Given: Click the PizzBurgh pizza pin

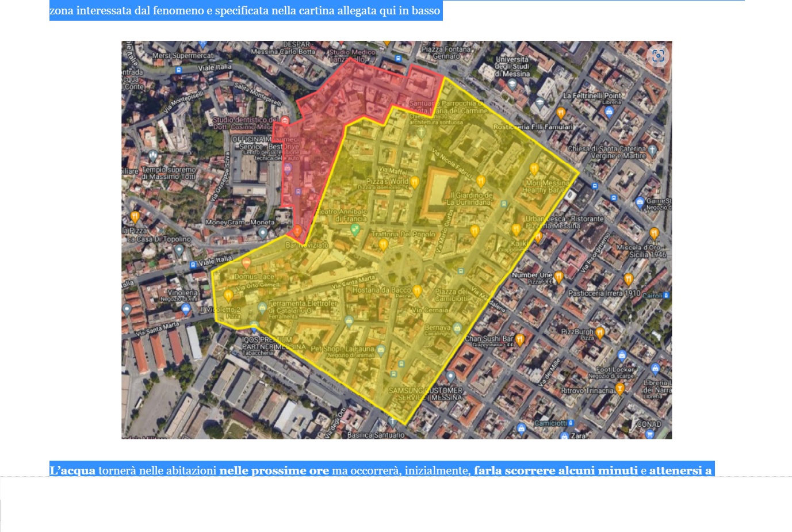Looking at the screenshot, I should pos(600,332).
